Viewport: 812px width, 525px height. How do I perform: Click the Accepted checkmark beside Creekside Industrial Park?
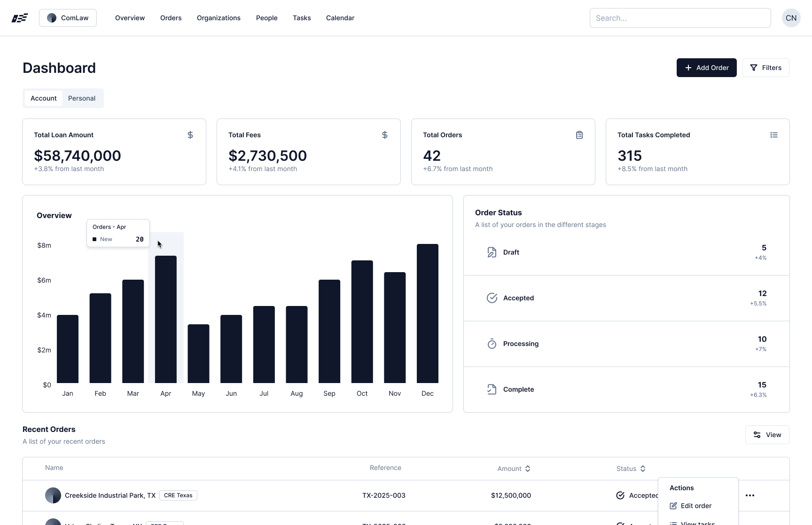[620, 495]
